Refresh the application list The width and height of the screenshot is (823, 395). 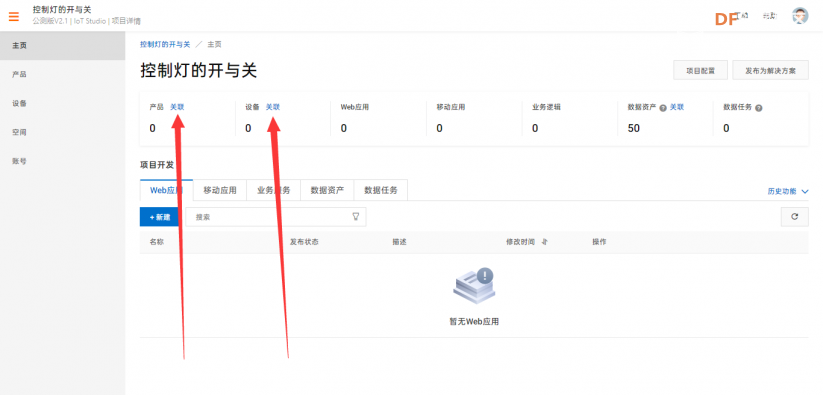coord(795,216)
